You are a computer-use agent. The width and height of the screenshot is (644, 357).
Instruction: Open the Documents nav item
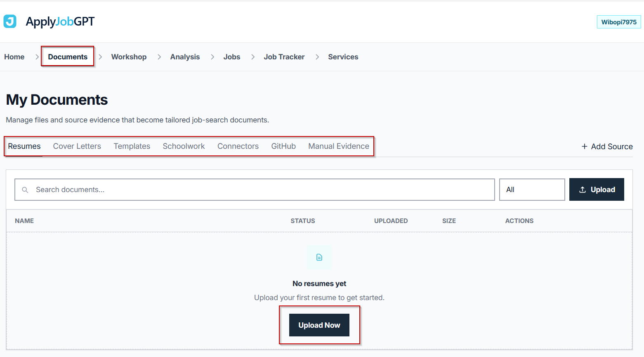click(68, 57)
